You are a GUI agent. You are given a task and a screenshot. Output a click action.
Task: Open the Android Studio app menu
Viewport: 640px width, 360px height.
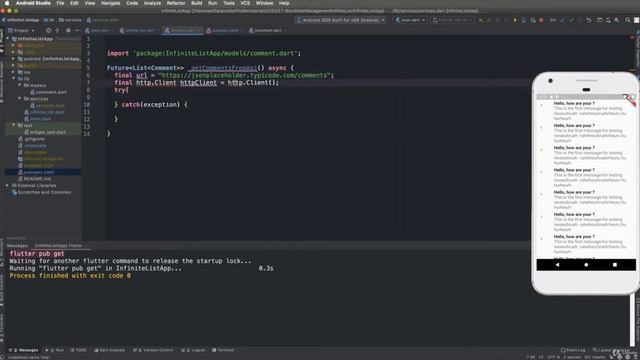click(33, 3)
